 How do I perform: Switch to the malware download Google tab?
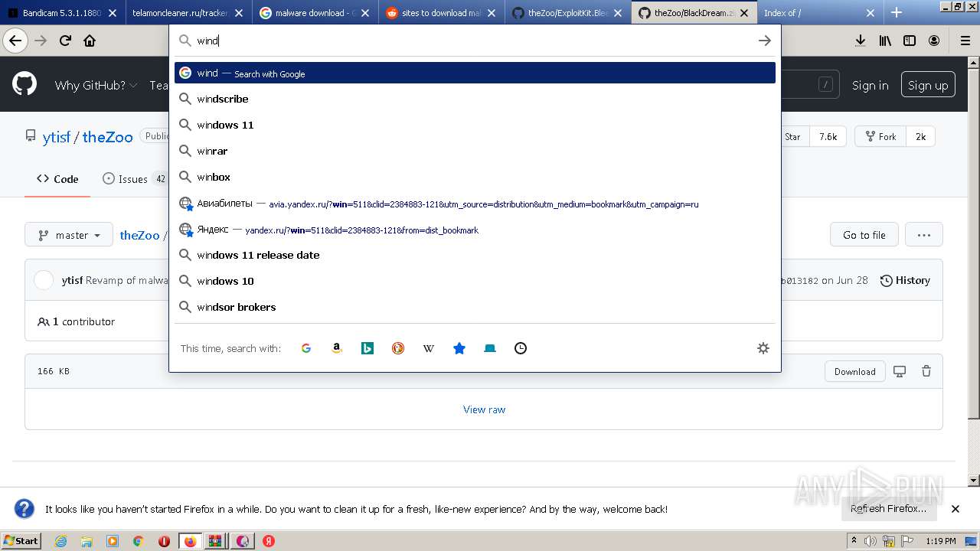[315, 13]
